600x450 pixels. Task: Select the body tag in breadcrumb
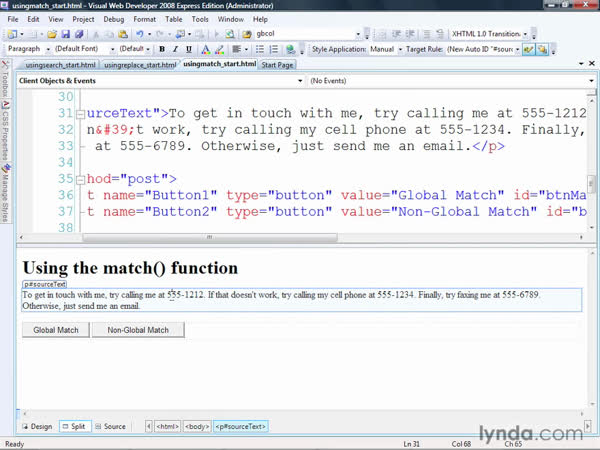[x=196, y=426]
